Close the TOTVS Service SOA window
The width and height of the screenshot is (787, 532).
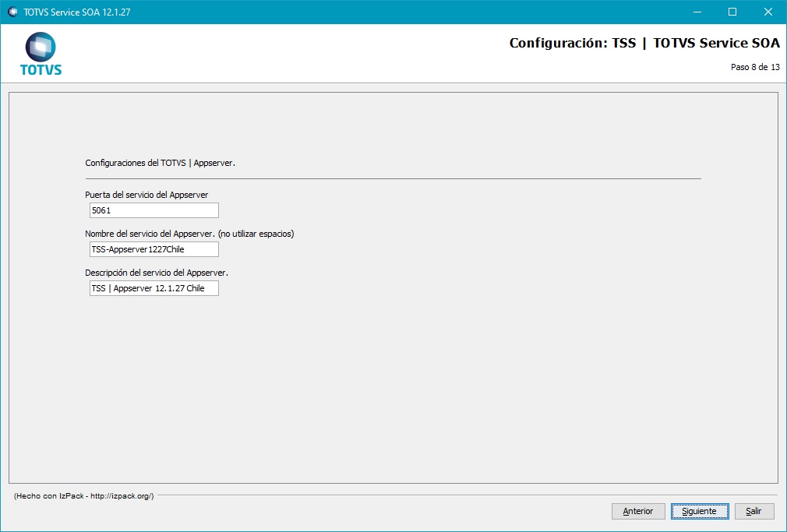[768, 12]
